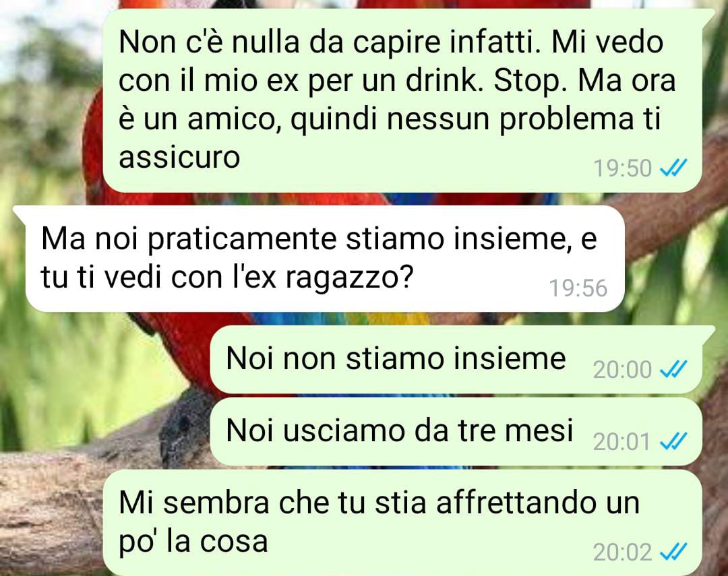728x576 pixels.
Task: Click the blue double checkmark at 20:00
Action: click(673, 369)
